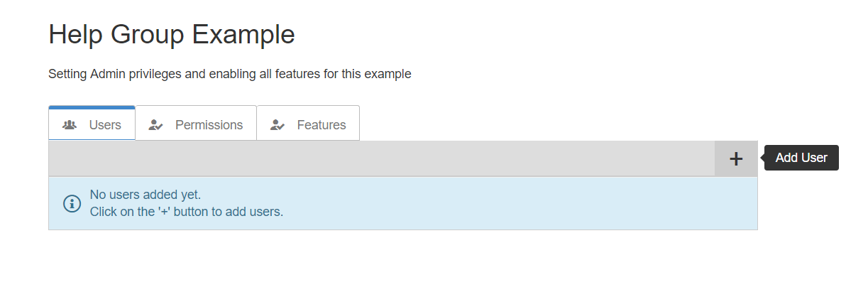Click the blue info panel's empty right side

[x=568, y=203]
